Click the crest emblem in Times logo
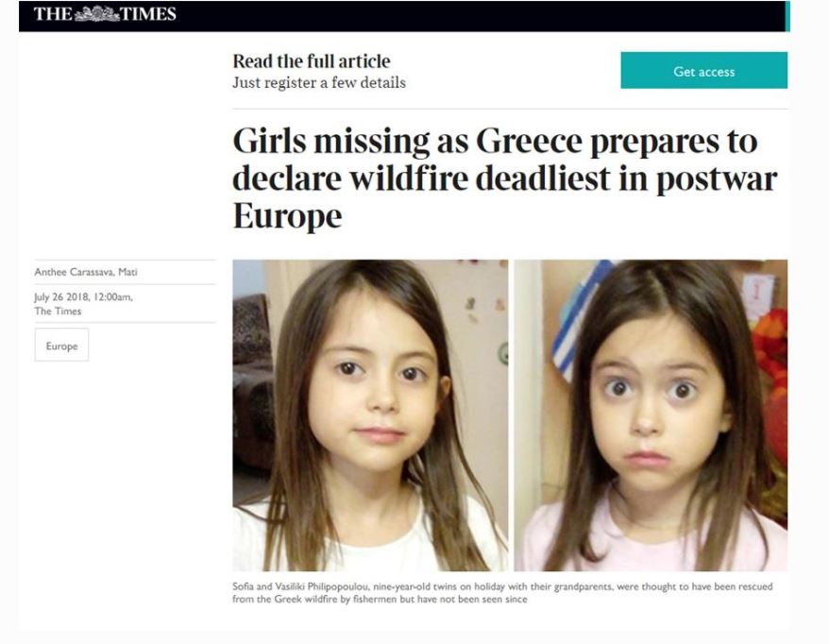Viewport: 829px width, 644px height. (96, 14)
